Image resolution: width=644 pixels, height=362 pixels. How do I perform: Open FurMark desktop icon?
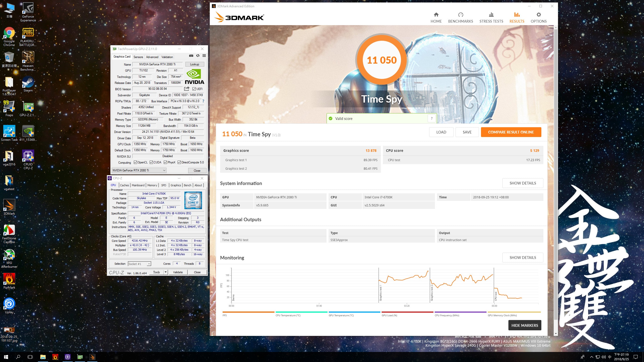[9, 281]
